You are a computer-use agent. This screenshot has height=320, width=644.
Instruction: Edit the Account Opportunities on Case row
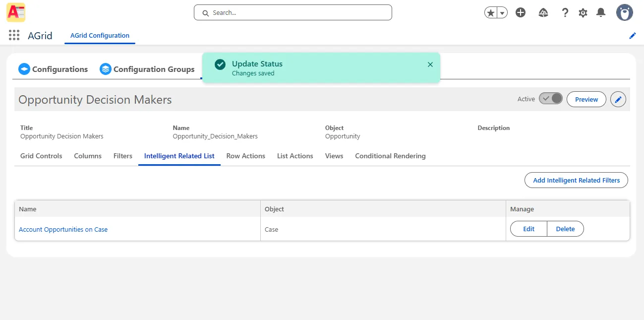[528, 229]
